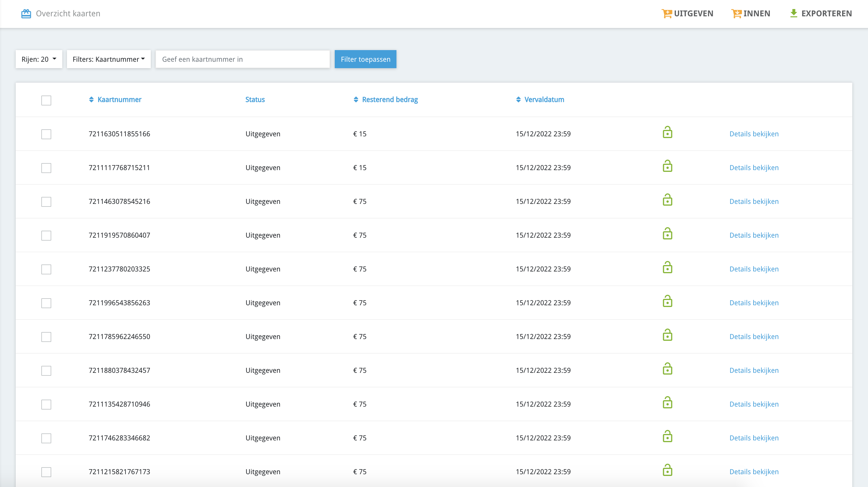Click the Status column header
Screen dimensions: 868x487
click(x=255, y=100)
